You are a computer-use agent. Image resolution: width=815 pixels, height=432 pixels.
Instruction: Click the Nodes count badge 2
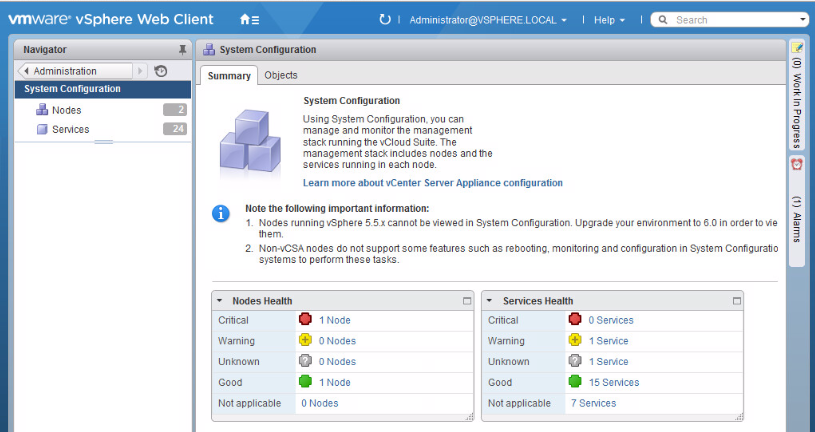175,110
